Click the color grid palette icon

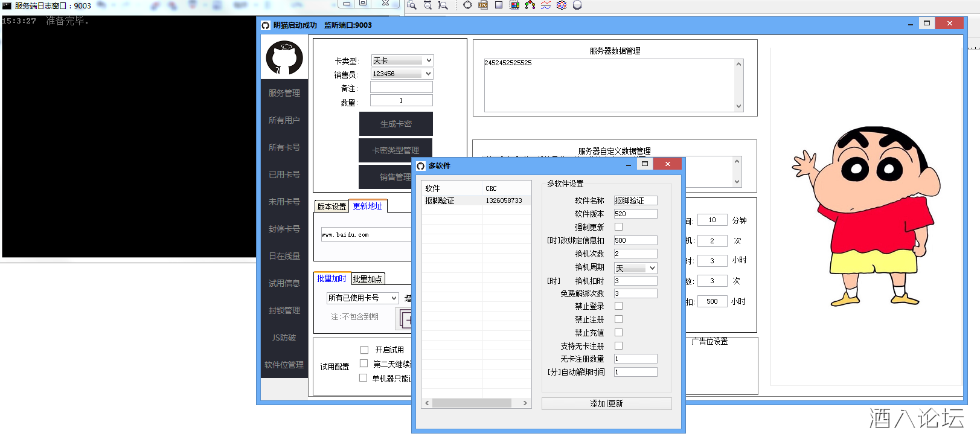point(514,5)
